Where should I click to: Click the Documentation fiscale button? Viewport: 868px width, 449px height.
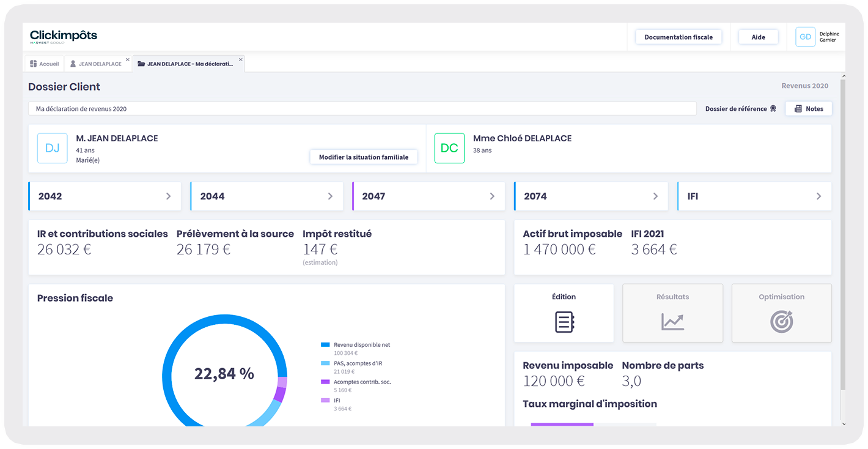(678, 37)
